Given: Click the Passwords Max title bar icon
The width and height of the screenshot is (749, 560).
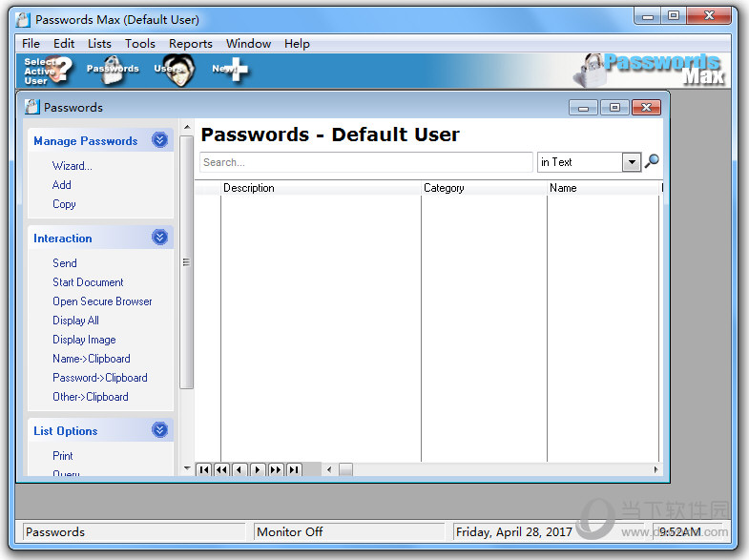Looking at the screenshot, I should click(x=23, y=20).
